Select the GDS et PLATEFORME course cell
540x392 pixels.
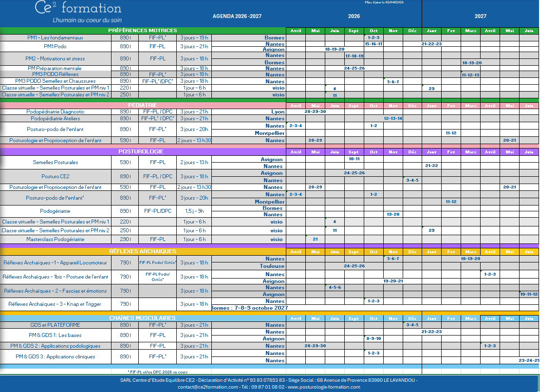click(x=55, y=325)
